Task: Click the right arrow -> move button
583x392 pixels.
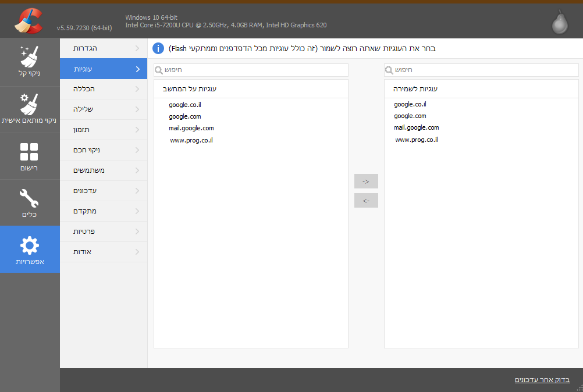Action: coord(366,181)
